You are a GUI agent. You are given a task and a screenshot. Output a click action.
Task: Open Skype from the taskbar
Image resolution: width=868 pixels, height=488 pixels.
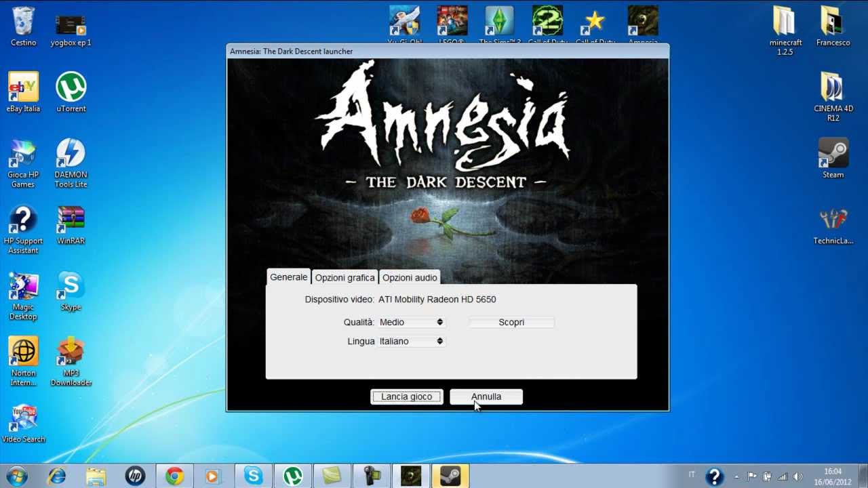[254, 476]
